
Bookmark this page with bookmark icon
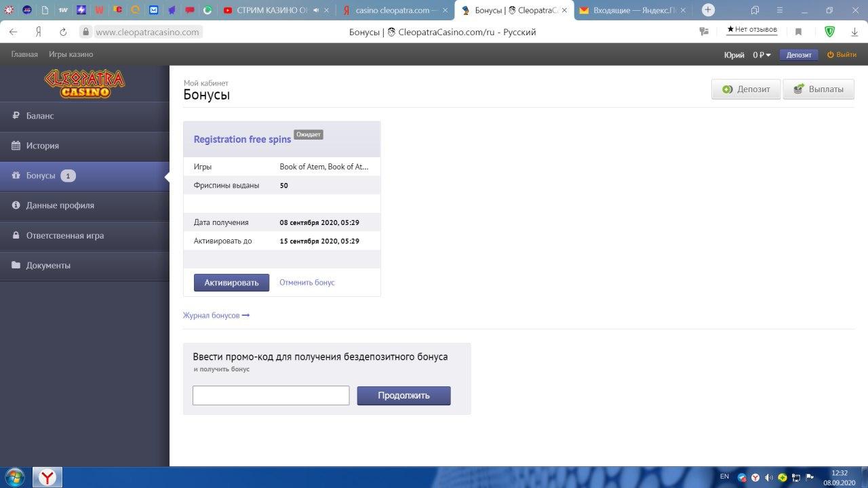point(798,32)
